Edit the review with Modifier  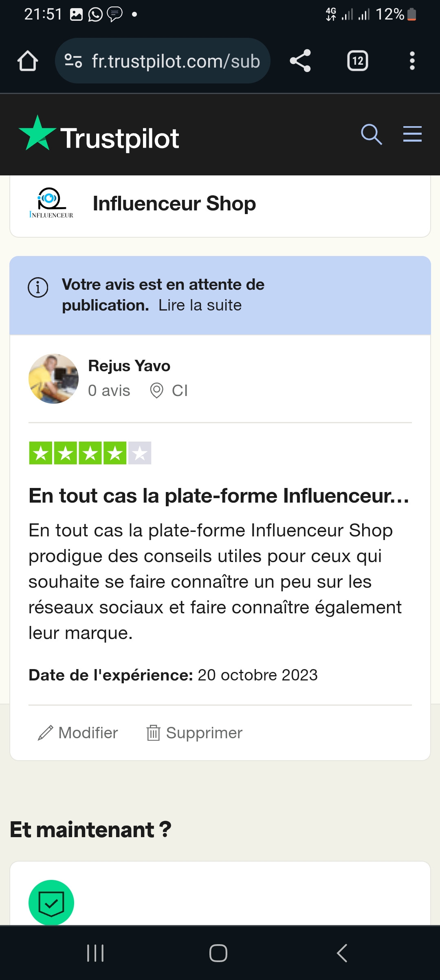(78, 733)
